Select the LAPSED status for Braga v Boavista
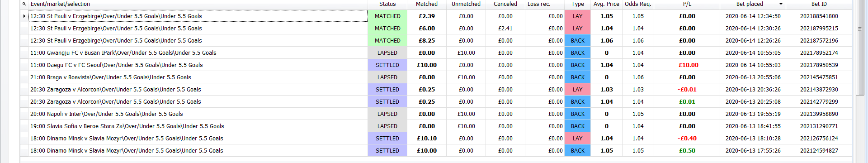 tap(387, 77)
